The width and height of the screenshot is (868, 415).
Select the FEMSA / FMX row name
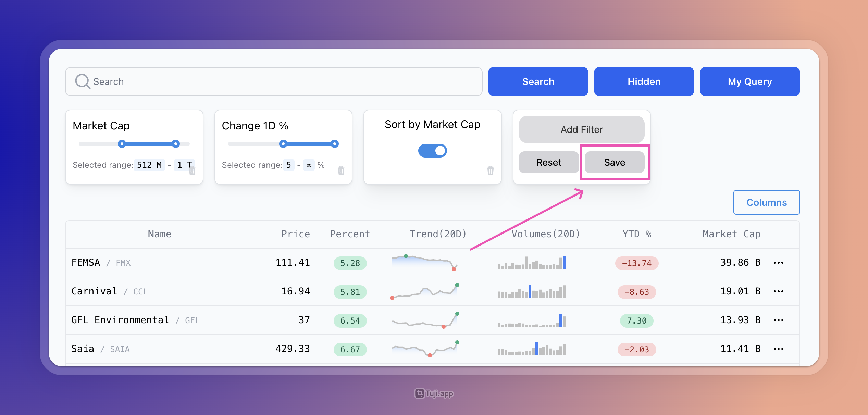101,263
